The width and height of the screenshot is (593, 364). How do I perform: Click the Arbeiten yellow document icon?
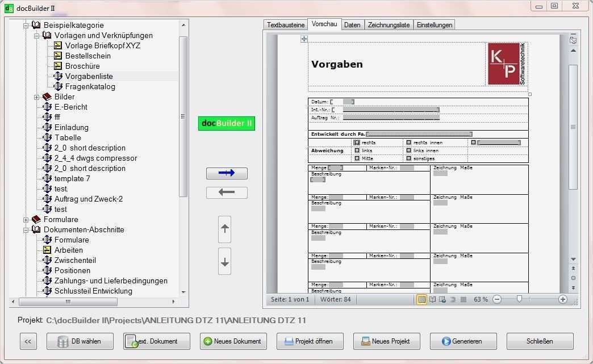click(47, 250)
